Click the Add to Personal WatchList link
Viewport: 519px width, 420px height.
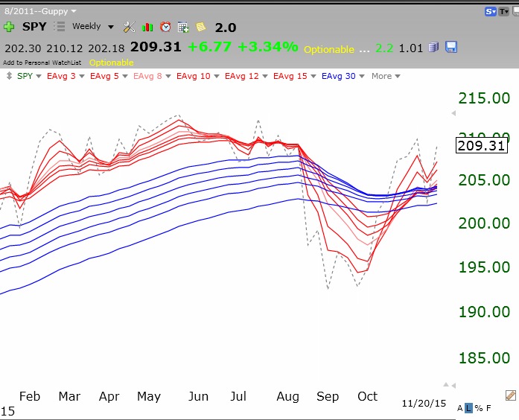click(42, 63)
